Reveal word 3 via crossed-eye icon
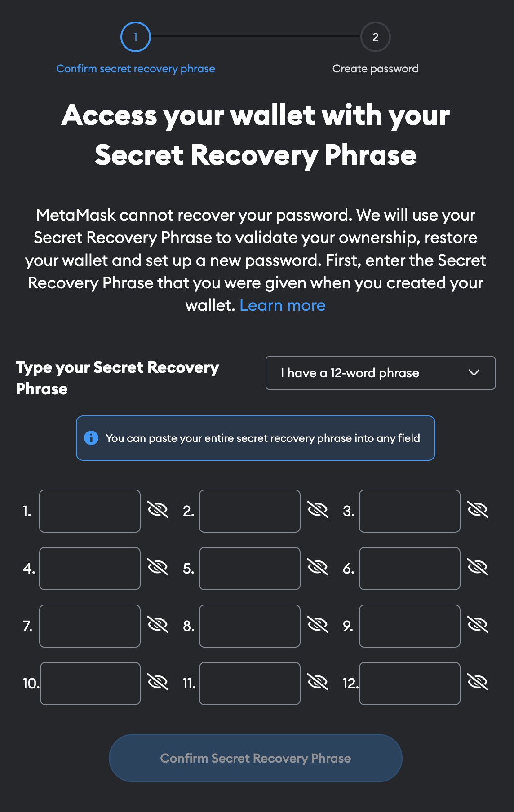 pyautogui.click(x=478, y=510)
